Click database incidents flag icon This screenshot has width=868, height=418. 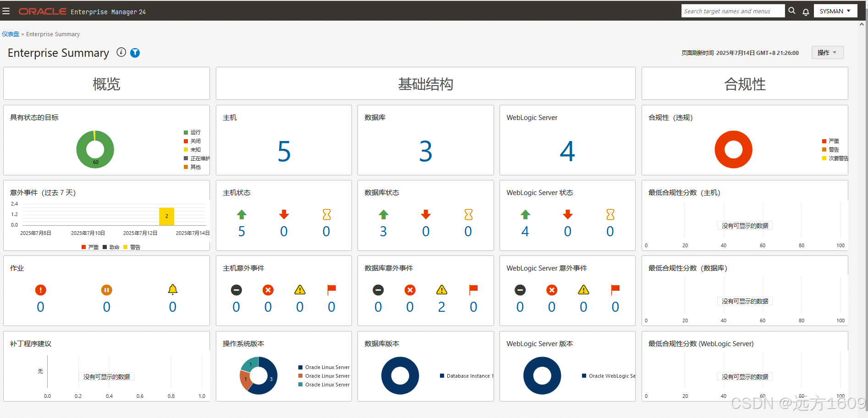tap(473, 290)
